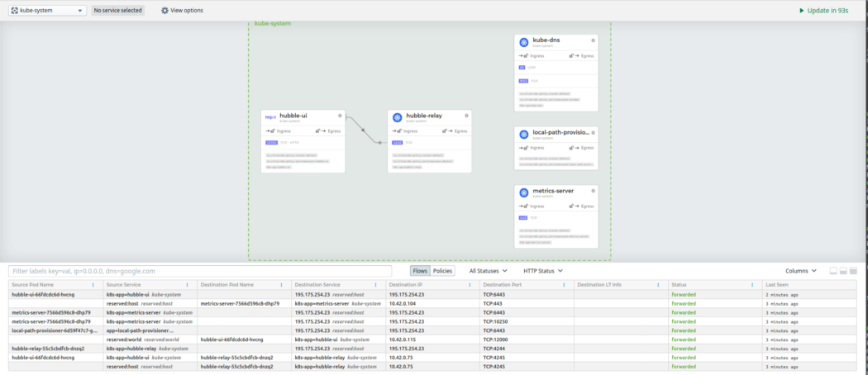
Task: Open the kube-system namespace dropdown
Action: pyautogui.click(x=48, y=11)
